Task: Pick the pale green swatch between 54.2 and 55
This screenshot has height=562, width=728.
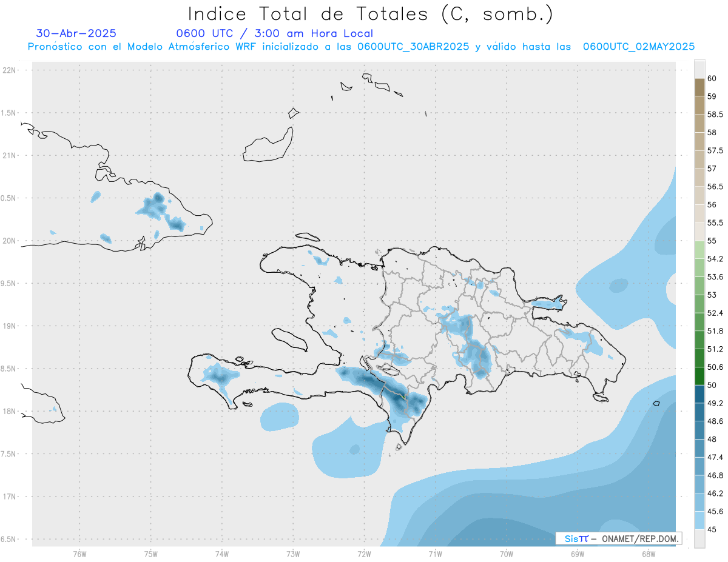Action: (x=699, y=250)
